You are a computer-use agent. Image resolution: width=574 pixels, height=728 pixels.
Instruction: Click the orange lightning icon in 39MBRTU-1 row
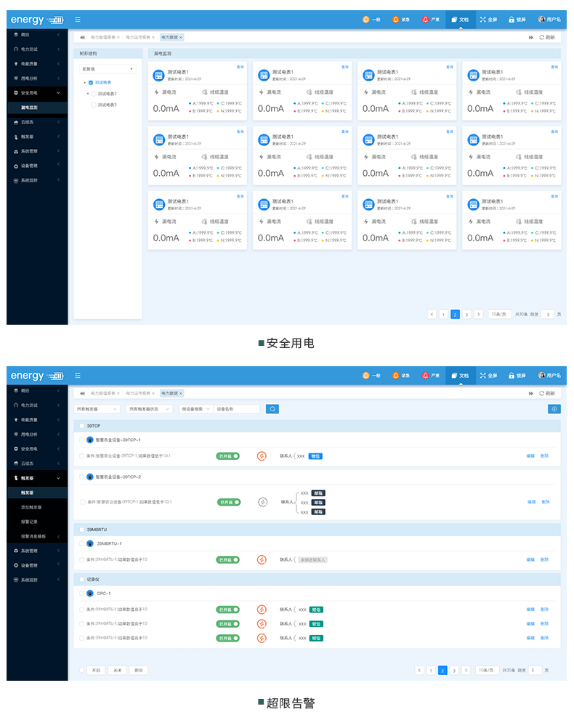tap(262, 559)
